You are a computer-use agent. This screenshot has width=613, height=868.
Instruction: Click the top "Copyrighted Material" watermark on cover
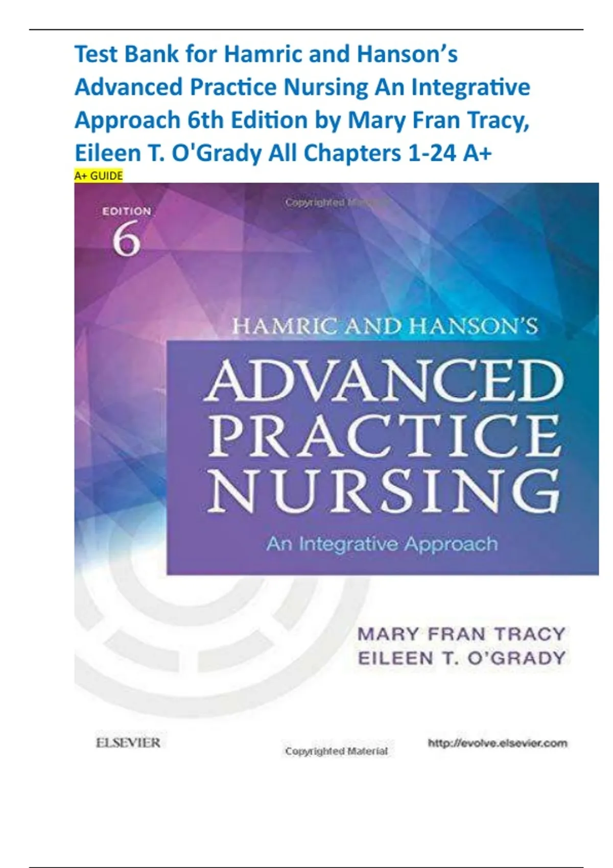pos(336,203)
